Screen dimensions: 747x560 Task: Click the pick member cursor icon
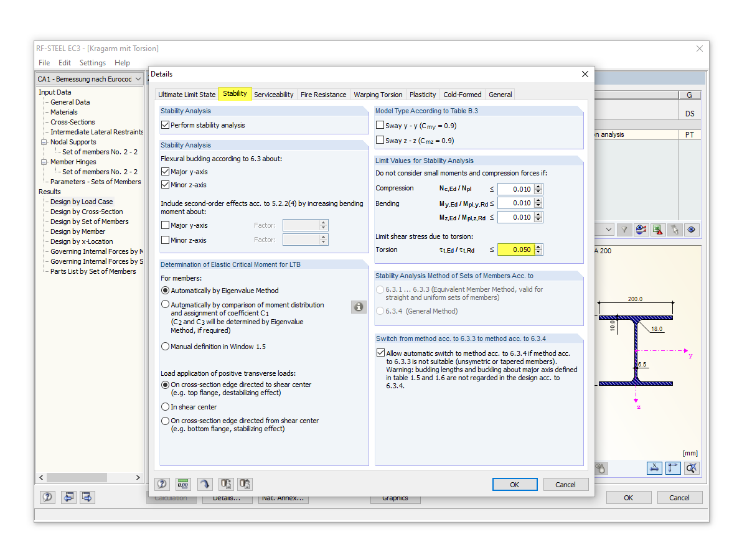675,230
